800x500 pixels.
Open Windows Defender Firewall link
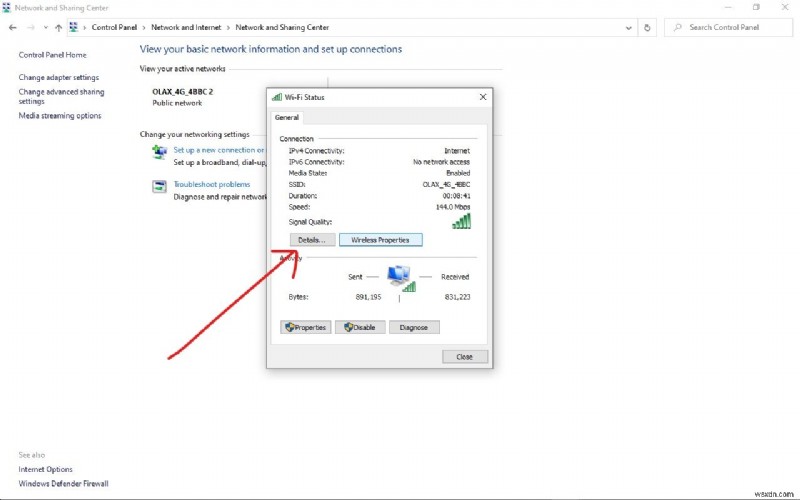tap(63, 484)
